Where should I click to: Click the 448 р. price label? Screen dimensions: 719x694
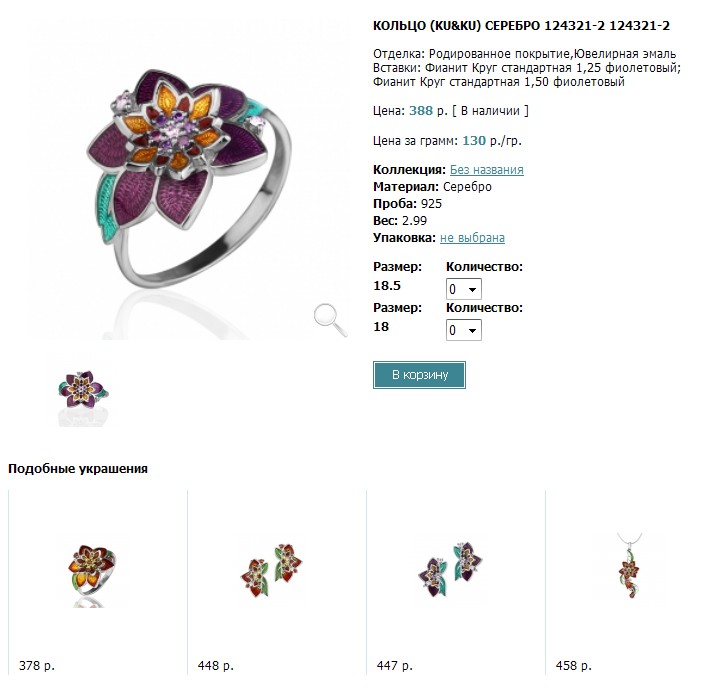click(x=216, y=665)
